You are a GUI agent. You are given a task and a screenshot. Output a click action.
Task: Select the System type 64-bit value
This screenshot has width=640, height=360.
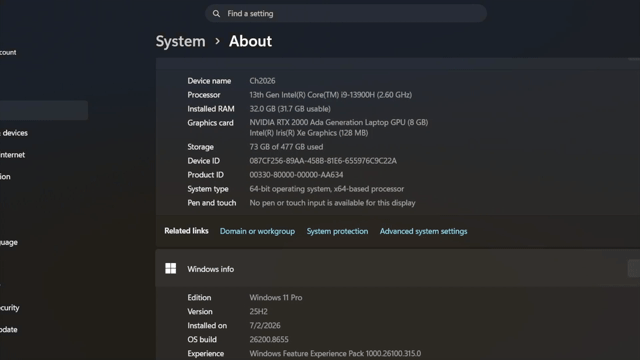327,189
